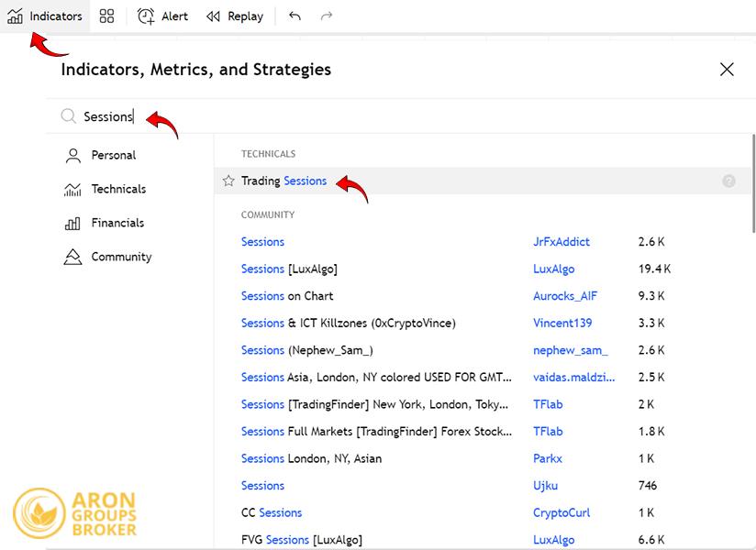Open the Indicators panel from toolbar
The width and height of the screenshot is (756, 550).
coord(45,16)
